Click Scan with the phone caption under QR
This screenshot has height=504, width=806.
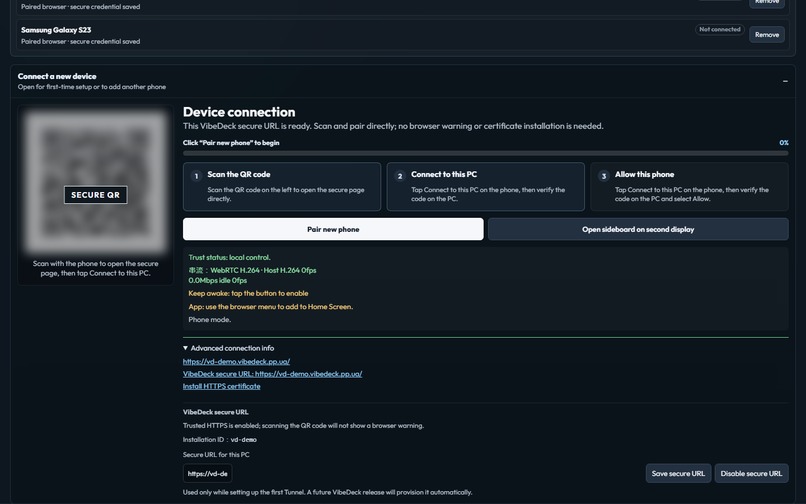[96, 268]
